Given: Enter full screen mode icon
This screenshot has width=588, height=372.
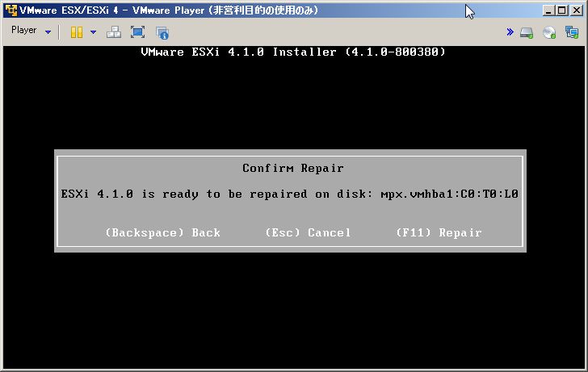Looking at the screenshot, I should coord(137,32).
